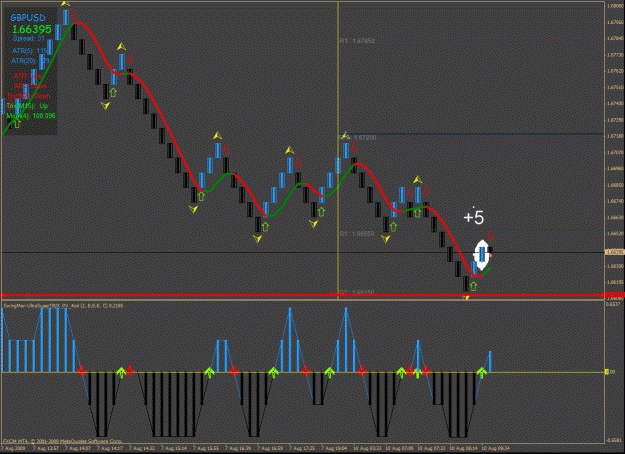Click the ATR(20) readout
The image size is (625, 454).
pos(30,61)
